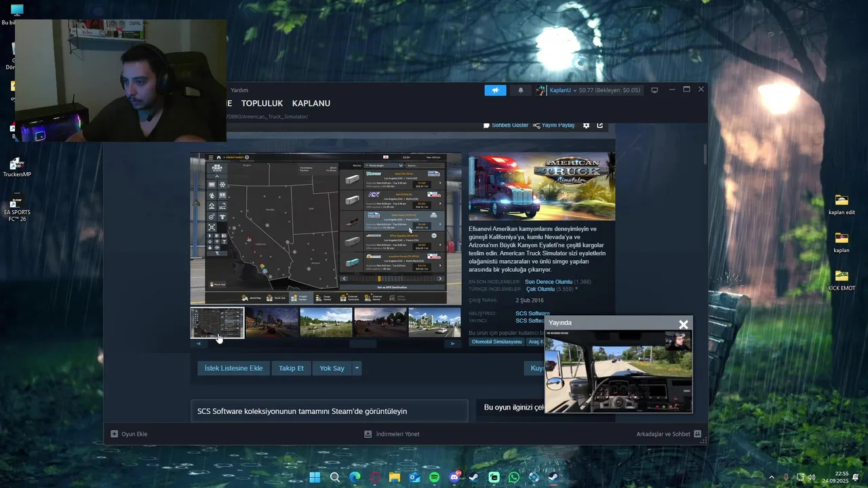Open the kaplan desktop folder

(842, 243)
